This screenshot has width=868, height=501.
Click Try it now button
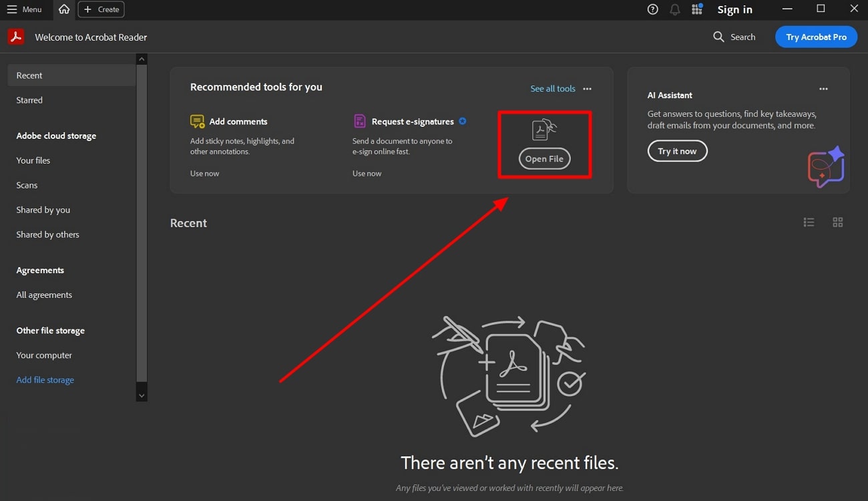(677, 151)
